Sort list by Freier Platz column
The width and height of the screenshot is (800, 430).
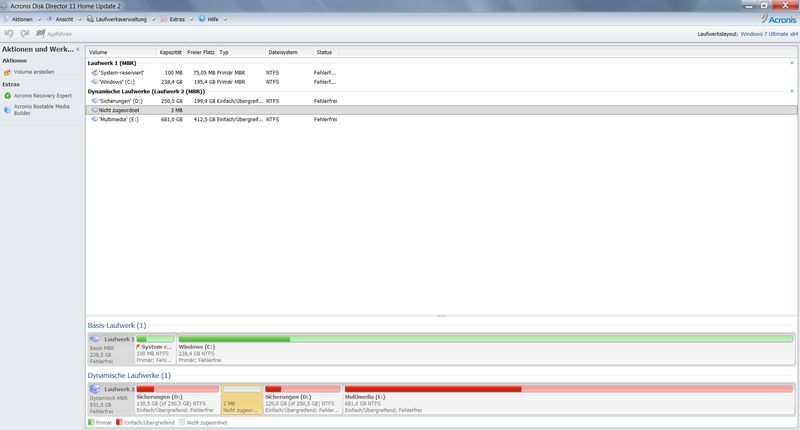tap(201, 52)
